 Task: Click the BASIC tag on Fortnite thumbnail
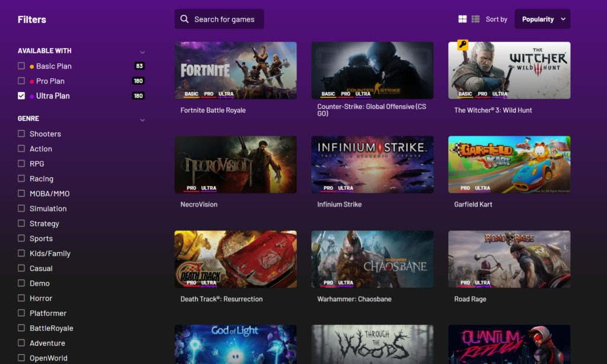pyautogui.click(x=191, y=94)
